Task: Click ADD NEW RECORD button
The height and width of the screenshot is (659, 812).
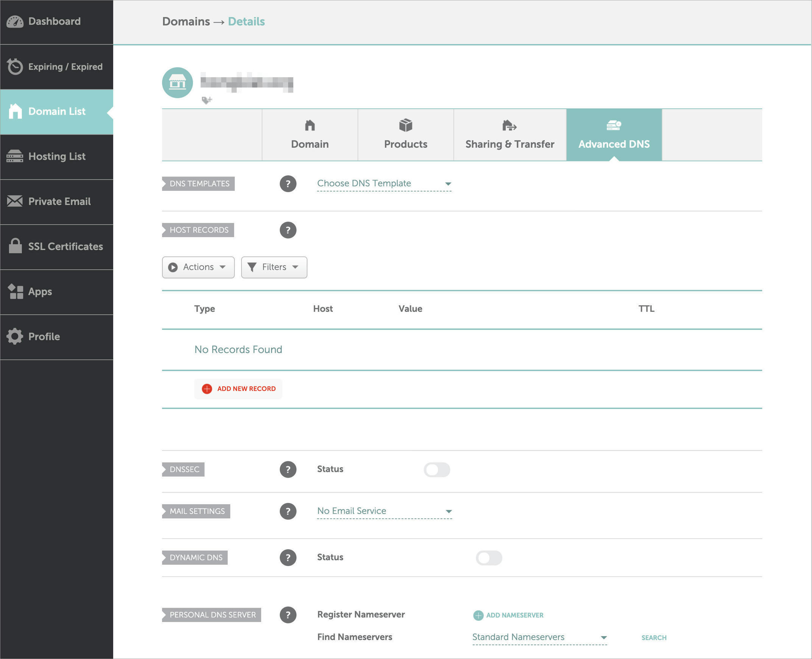Action: click(240, 388)
